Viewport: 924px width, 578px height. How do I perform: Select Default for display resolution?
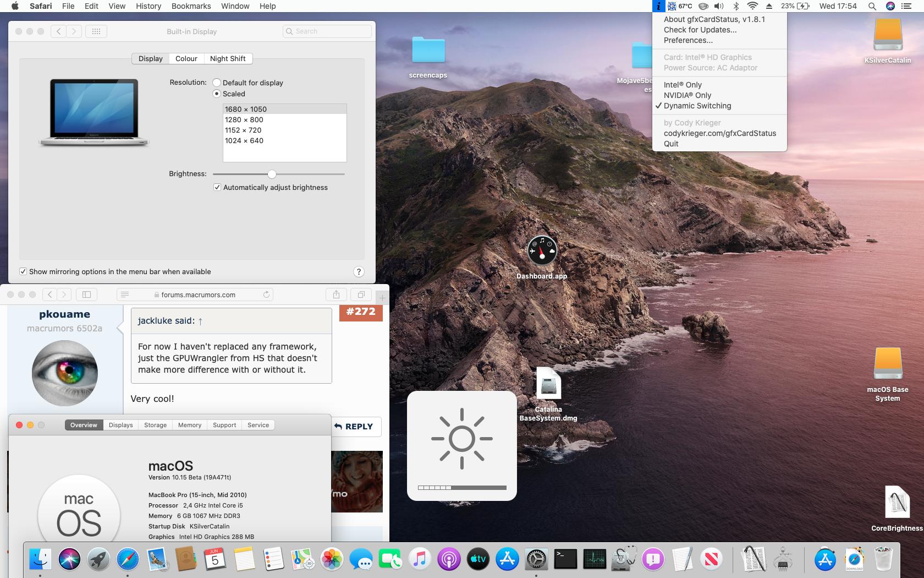pos(217,83)
